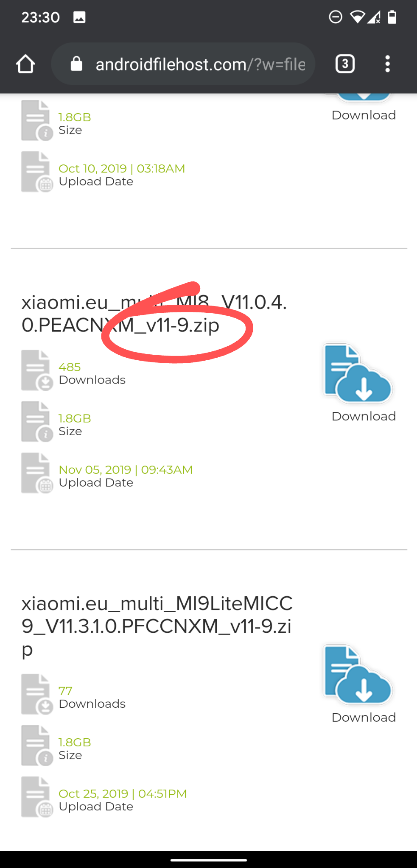The height and width of the screenshot is (868, 417).
Task: Tap the padlock site security icon
Action: pos(76,64)
